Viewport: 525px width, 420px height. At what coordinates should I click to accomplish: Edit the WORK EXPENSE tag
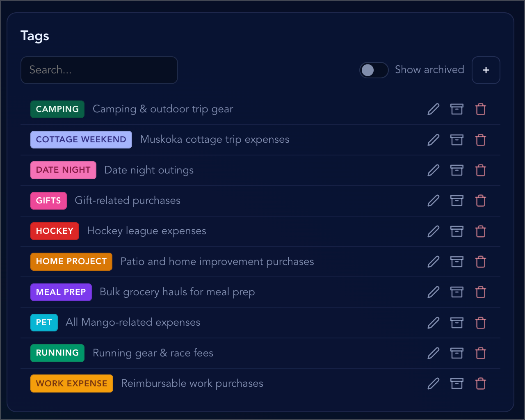click(433, 383)
